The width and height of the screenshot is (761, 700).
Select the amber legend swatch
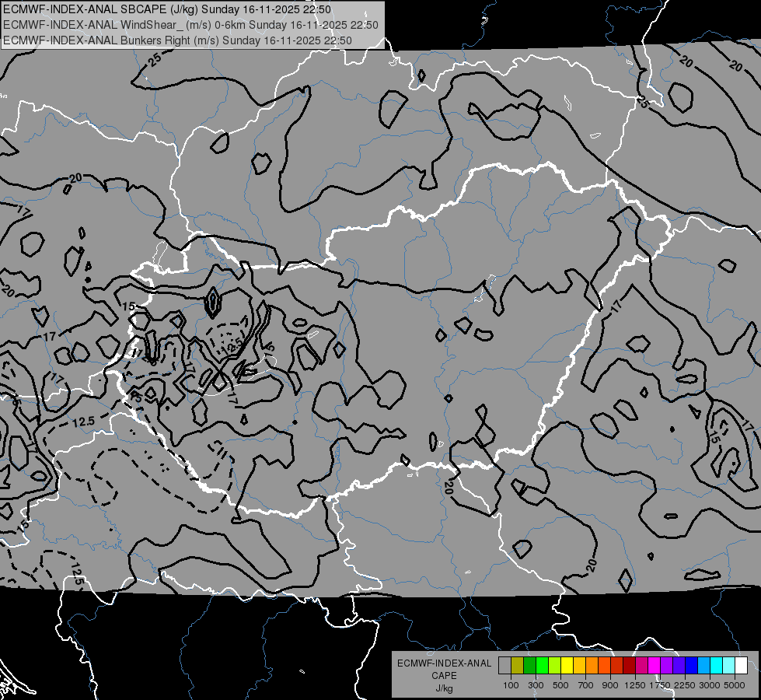[x=579, y=665]
